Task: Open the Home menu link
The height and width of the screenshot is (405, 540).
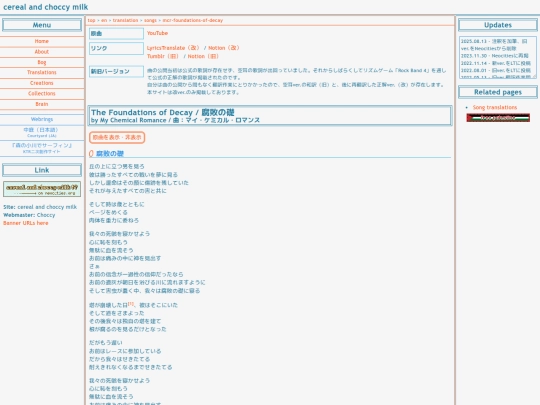Action: (x=42, y=41)
